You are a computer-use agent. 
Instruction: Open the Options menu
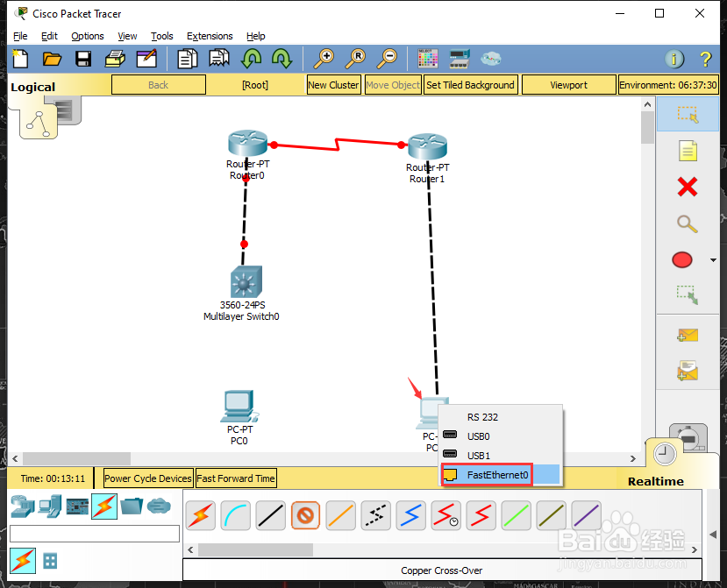coord(87,36)
